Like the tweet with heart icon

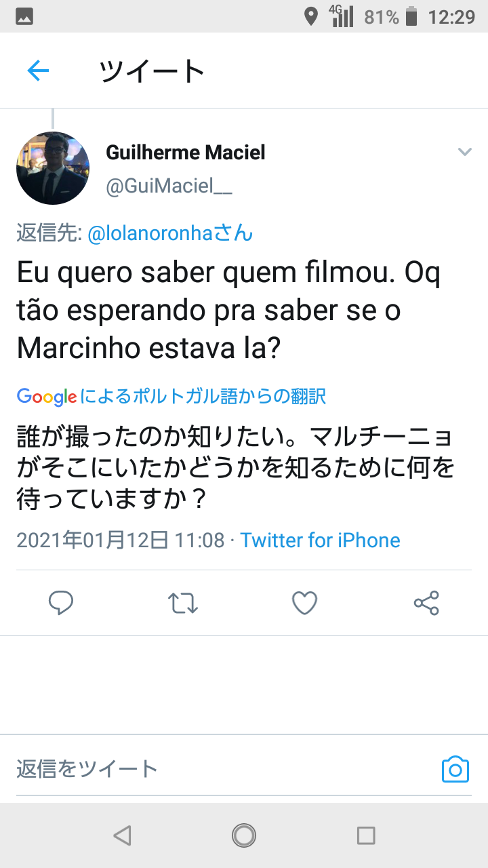click(304, 602)
